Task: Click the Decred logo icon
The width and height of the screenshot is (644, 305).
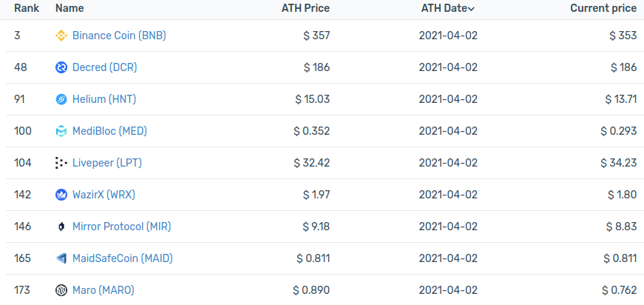Action: [x=61, y=67]
